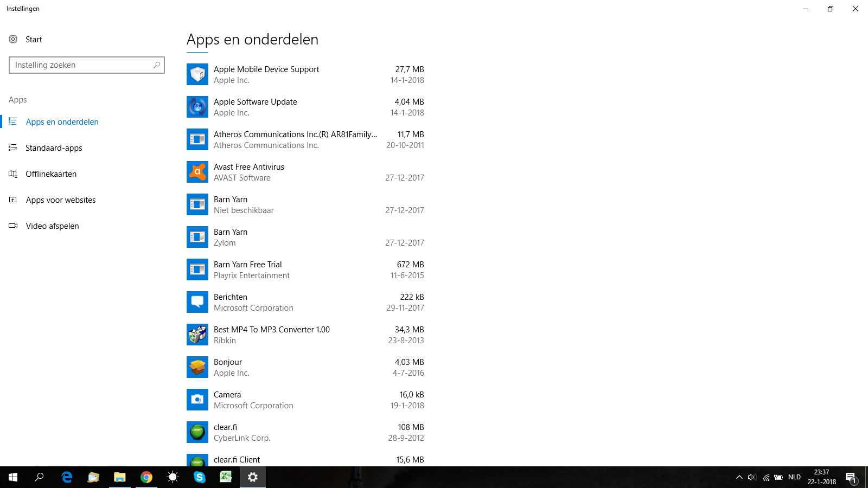Open the action center notification icon
The image size is (868, 488).
(x=851, y=478)
